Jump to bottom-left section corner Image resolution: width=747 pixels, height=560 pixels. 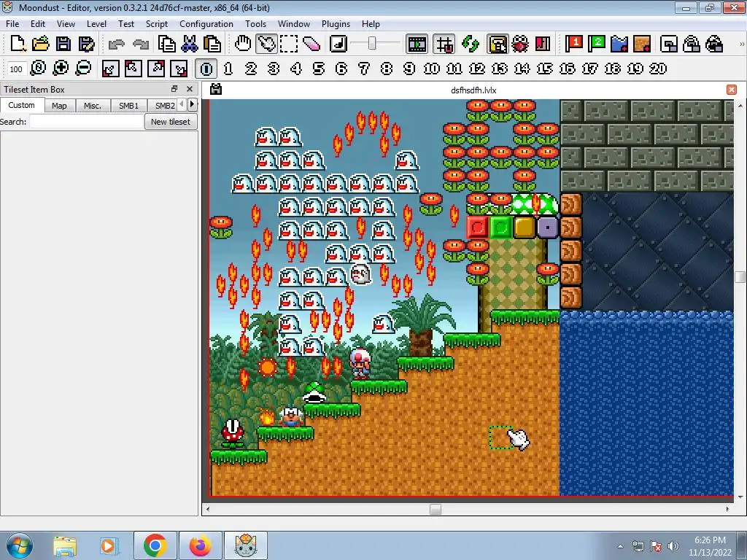pos(110,69)
